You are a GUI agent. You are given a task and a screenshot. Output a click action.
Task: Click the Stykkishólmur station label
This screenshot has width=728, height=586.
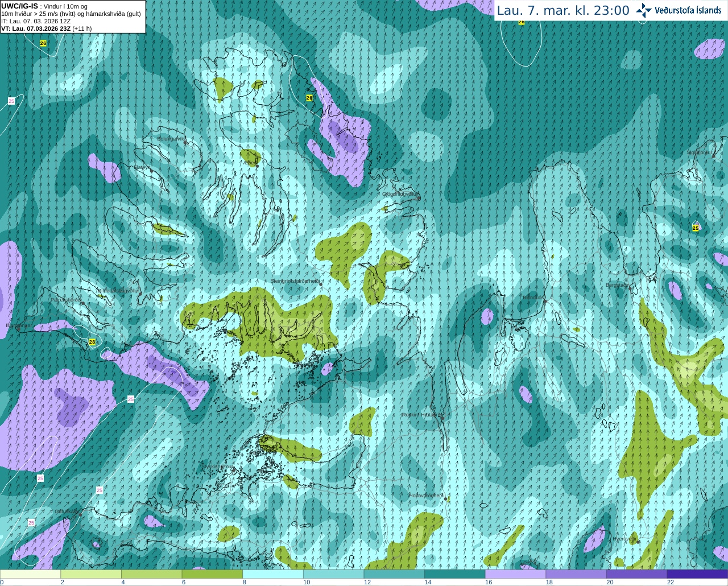tap(218, 467)
